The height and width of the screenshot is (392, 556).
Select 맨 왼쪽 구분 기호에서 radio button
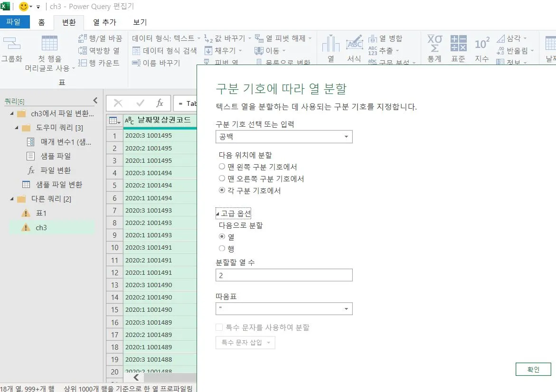pyautogui.click(x=222, y=167)
